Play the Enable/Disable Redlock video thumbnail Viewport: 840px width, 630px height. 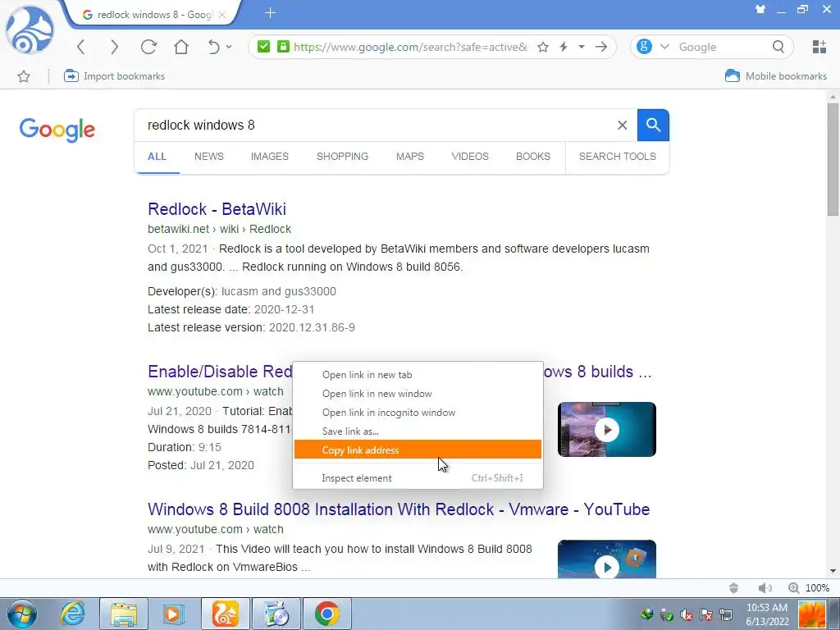606,429
